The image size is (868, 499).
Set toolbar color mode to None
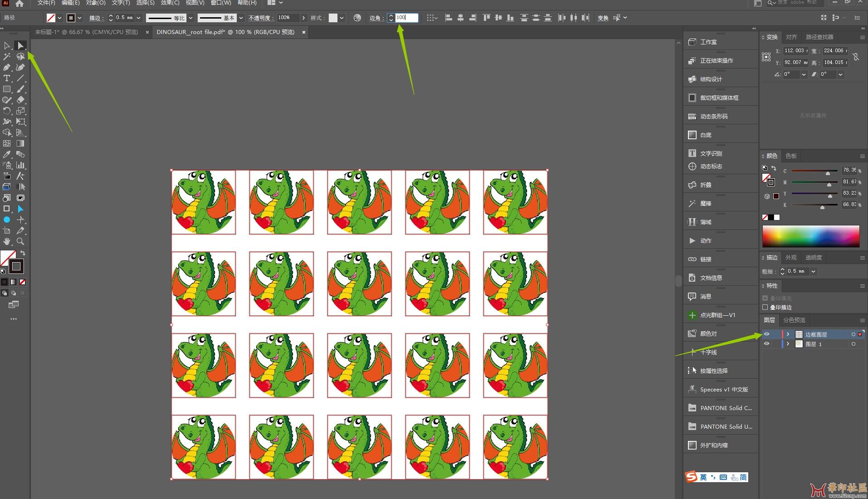[22, 282]
